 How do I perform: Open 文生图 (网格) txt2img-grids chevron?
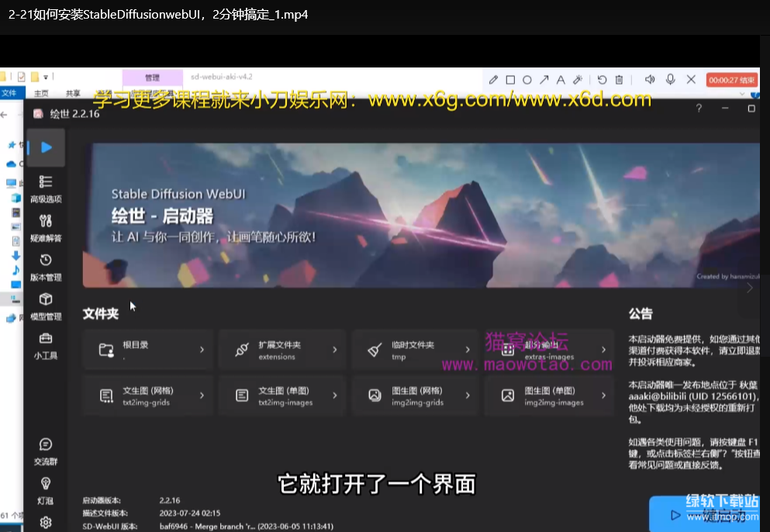(x=202, y=395)
